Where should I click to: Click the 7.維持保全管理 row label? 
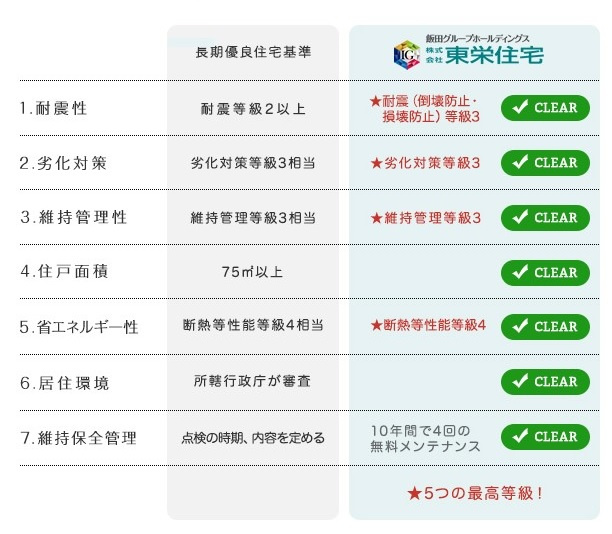[x=78, y=438]
